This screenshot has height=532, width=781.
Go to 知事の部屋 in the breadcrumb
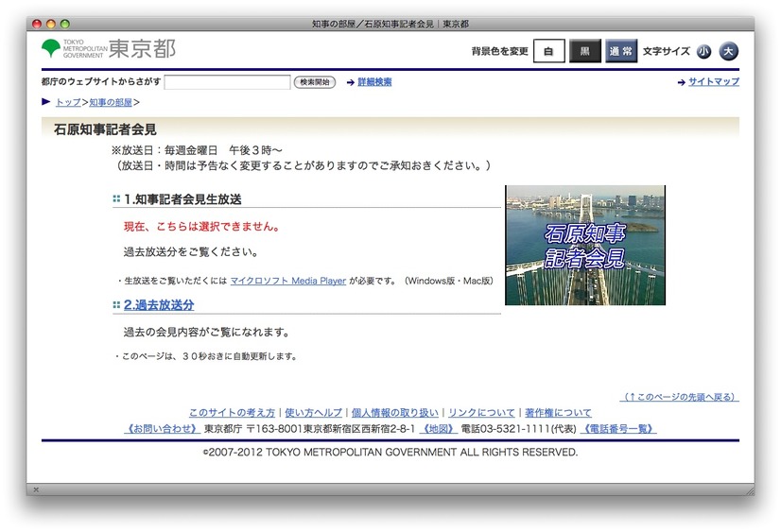(x=111, y=102)
